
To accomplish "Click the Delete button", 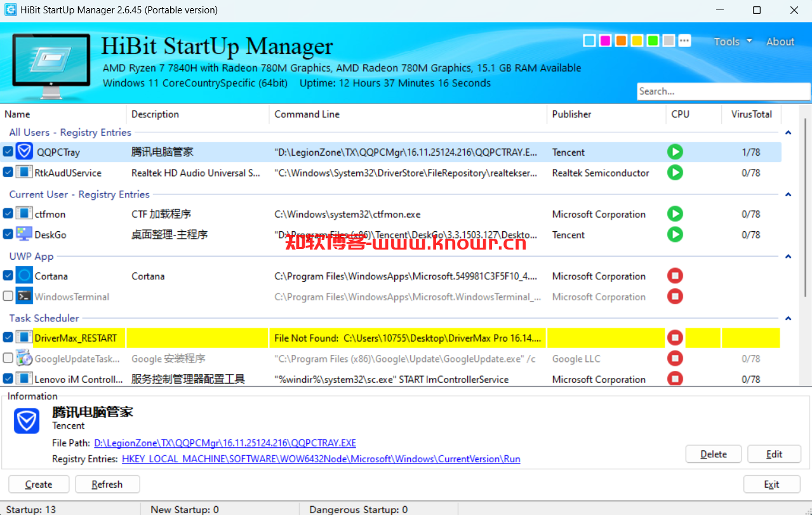I will (x=714, y=454).
